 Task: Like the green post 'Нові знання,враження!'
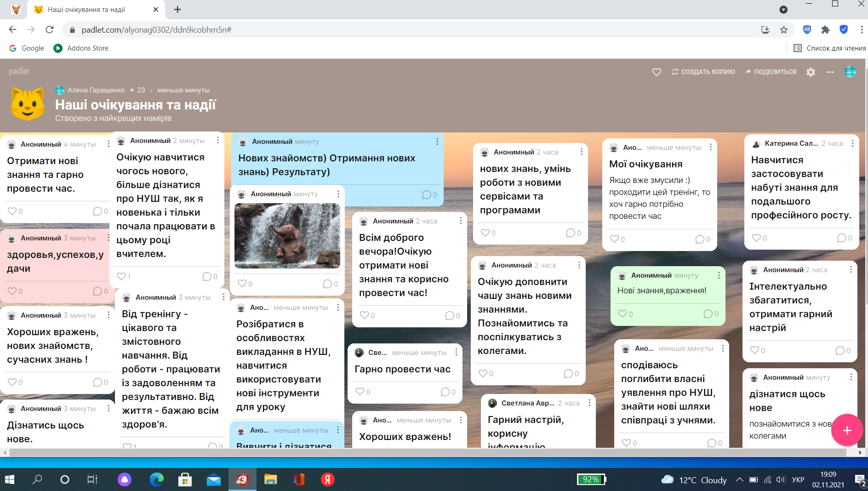(x=622, y=314)
